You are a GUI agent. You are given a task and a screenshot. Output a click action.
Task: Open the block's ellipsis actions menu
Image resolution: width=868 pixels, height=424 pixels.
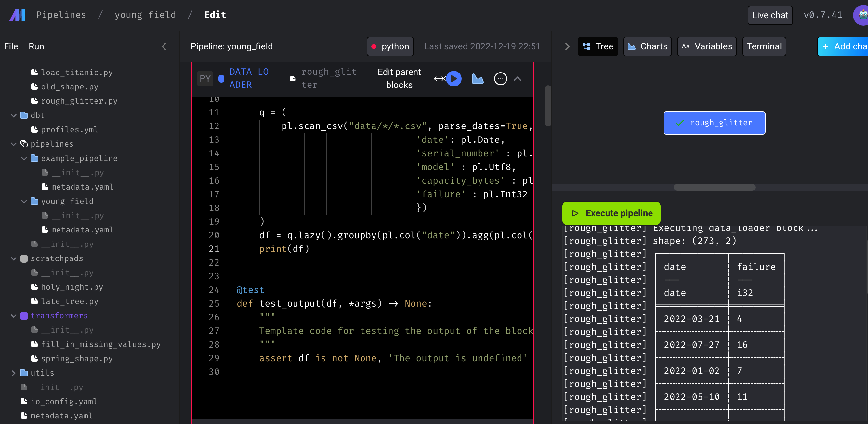(500, 79)
